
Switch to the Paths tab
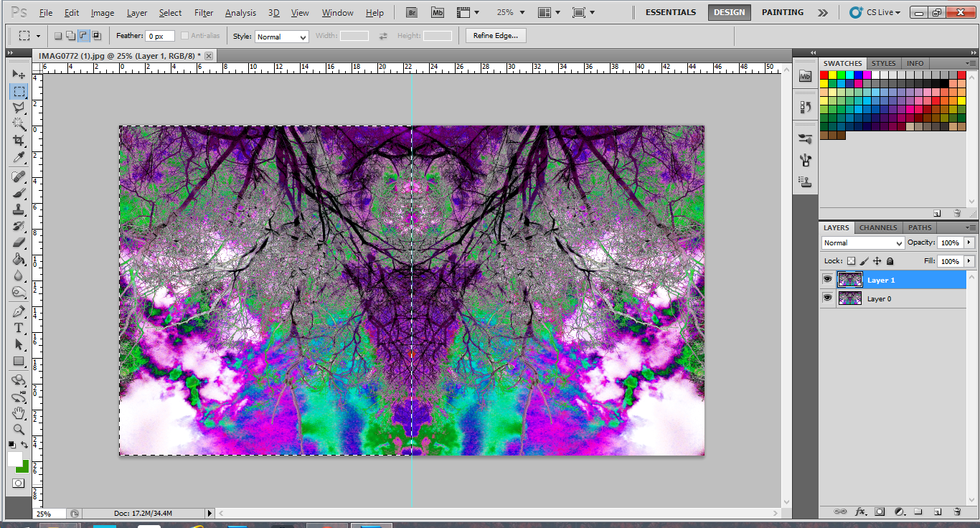920,227
